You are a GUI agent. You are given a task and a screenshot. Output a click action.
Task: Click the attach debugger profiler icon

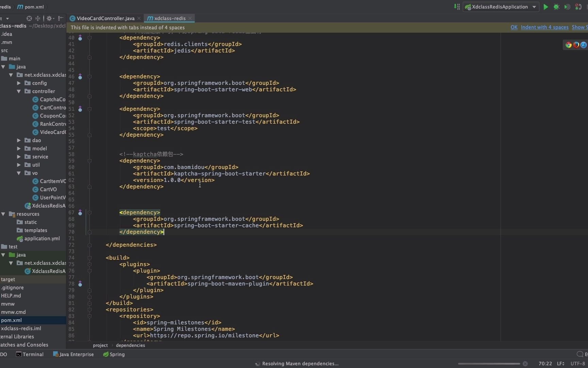pyautogui.click(x=578, y=7)
